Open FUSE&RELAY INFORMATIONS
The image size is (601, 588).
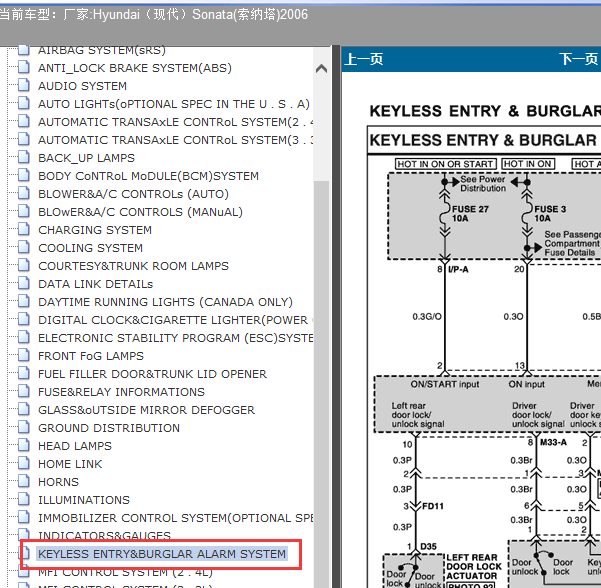(121, 392)
